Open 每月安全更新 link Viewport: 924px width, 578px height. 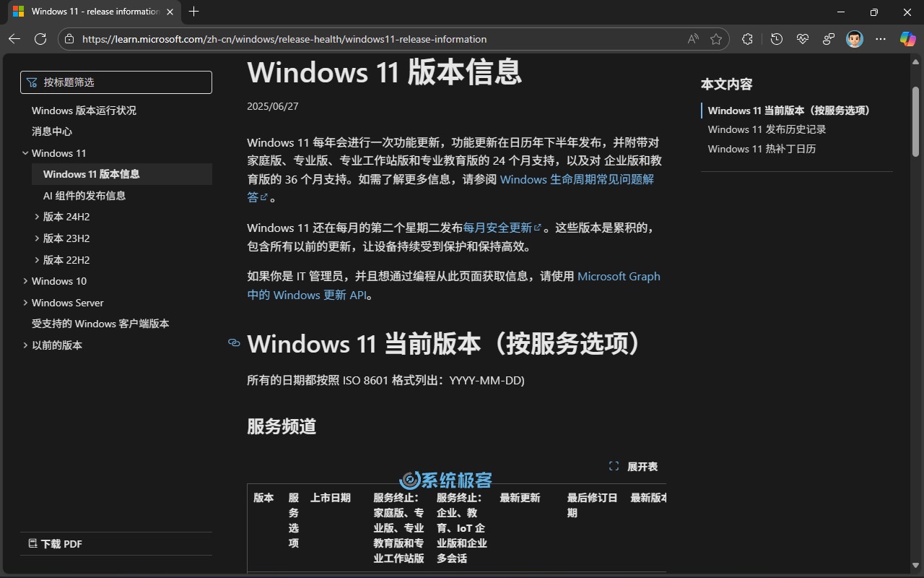[502, 228]
